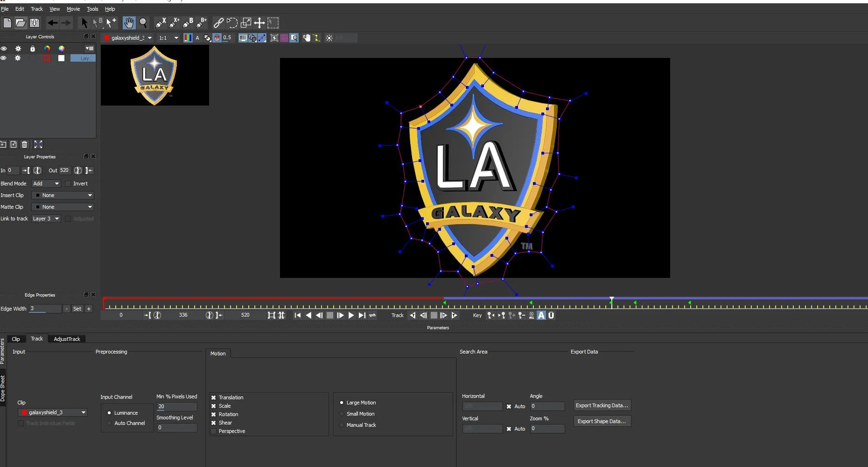Open the Movie menu
Viewport: 868px width, 467px height.
(x=73, y=9)
